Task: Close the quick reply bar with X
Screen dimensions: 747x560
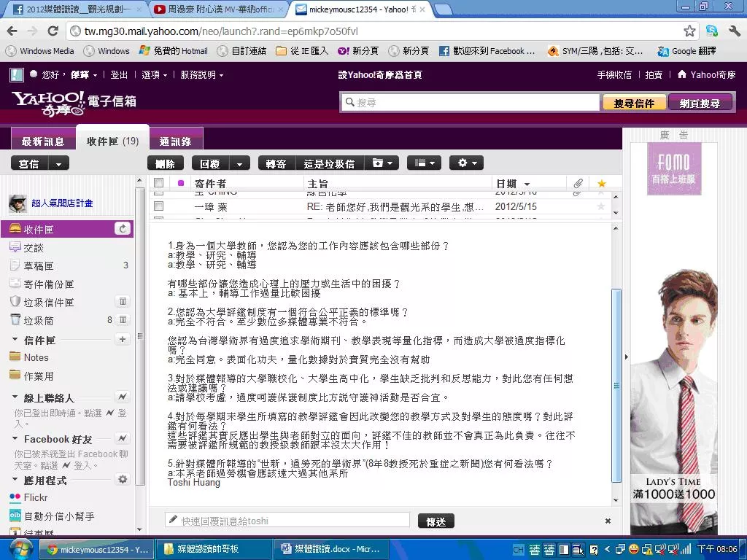Action: (x=608, y=521)
